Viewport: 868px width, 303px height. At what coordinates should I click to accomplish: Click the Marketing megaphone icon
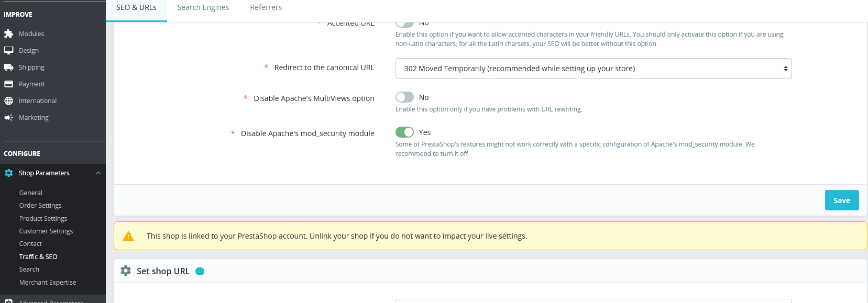tap(8, 118)
